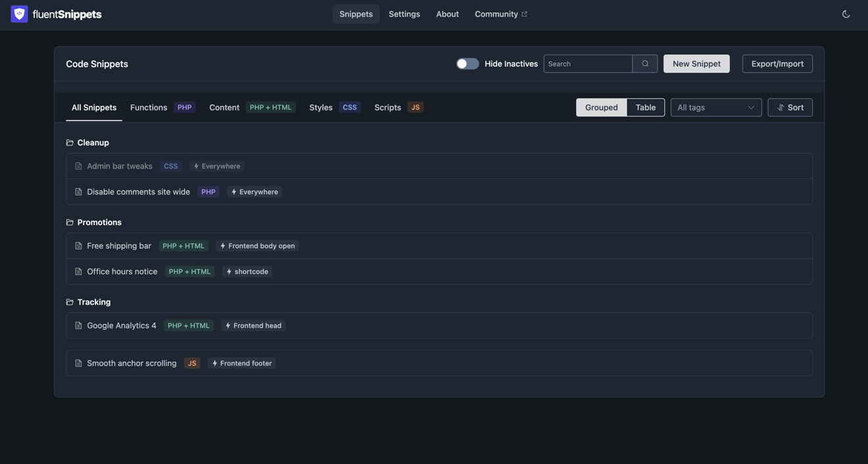Click the JS badge on Smooth anchor scrolling
Image resolution: width=868 pixels, height=464 pixels.
pos(192,363)
